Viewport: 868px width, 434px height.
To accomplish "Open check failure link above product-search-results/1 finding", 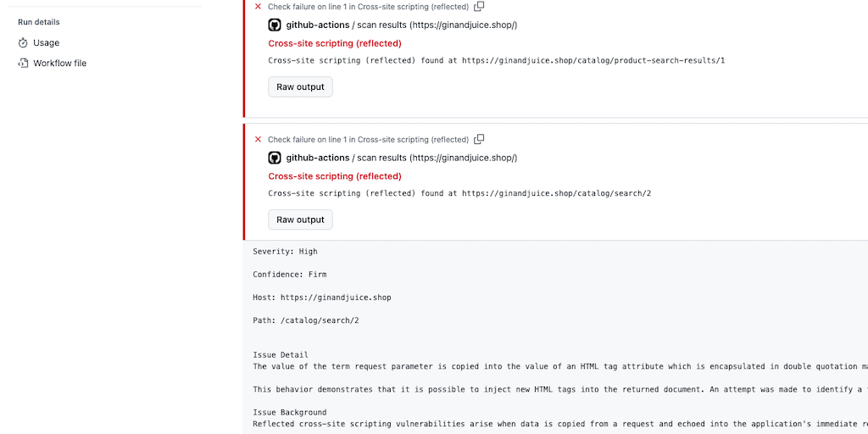I will 368,7.
